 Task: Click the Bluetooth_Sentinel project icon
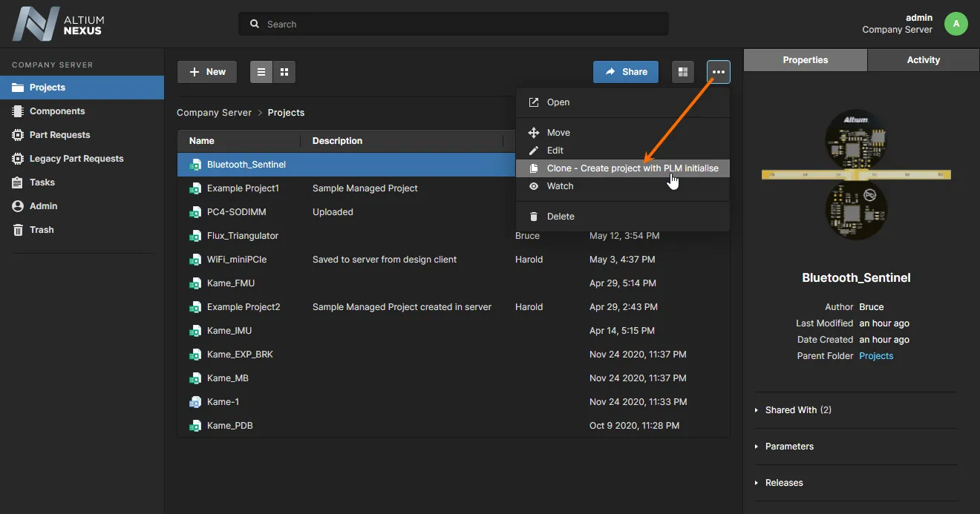click(195, 165)
